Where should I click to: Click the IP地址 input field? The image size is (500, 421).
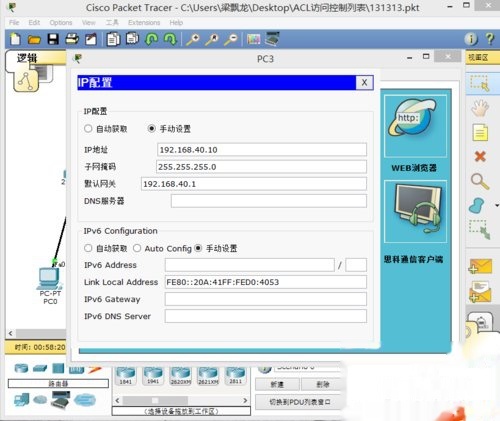click(262, 150)
